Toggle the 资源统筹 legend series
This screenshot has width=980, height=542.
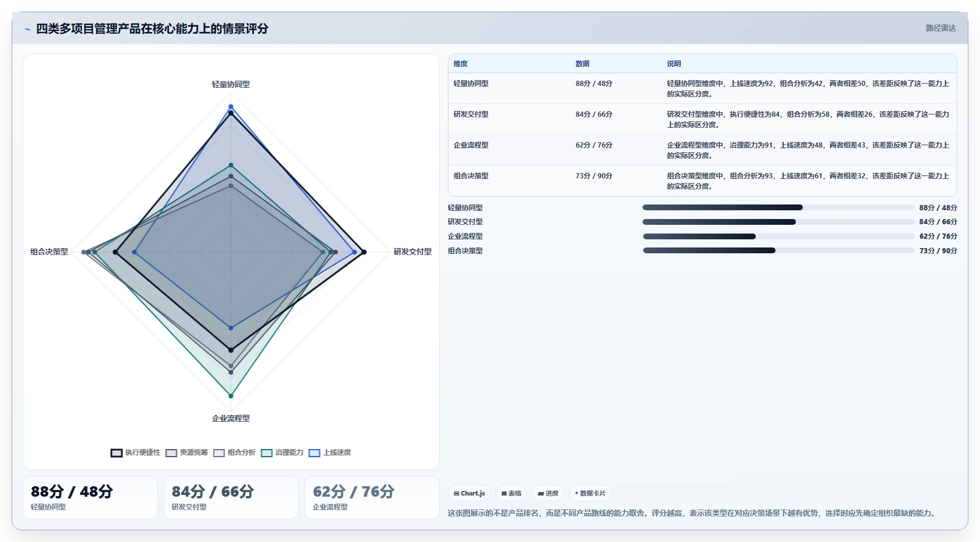186,453
